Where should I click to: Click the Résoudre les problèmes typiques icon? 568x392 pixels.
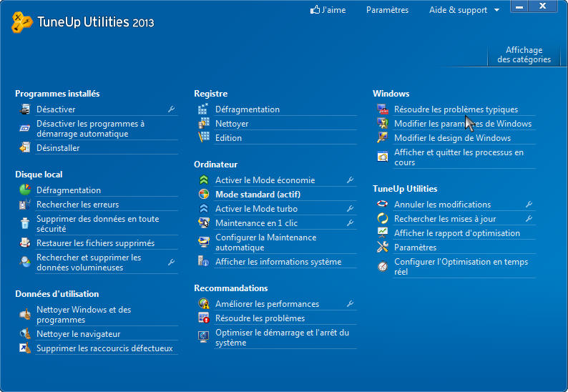[x=383, y=109]
